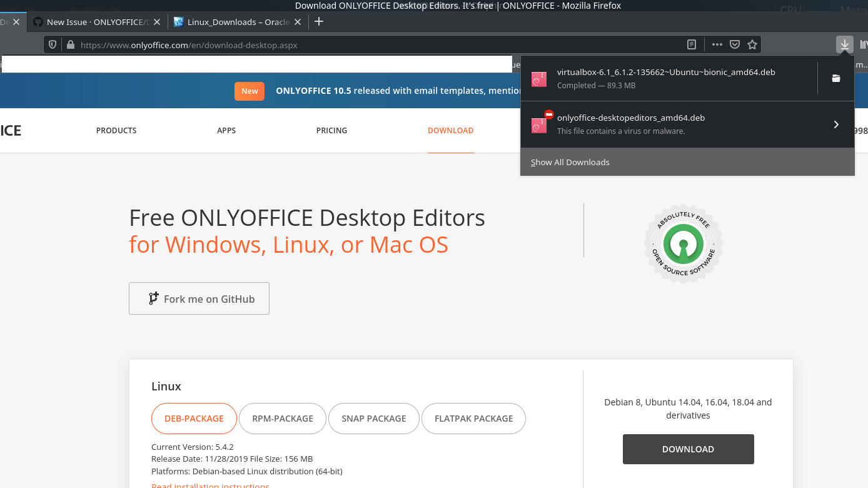The image size is (868, 488).
Task: Open a new tab with plus button
Action: [319, 21]
